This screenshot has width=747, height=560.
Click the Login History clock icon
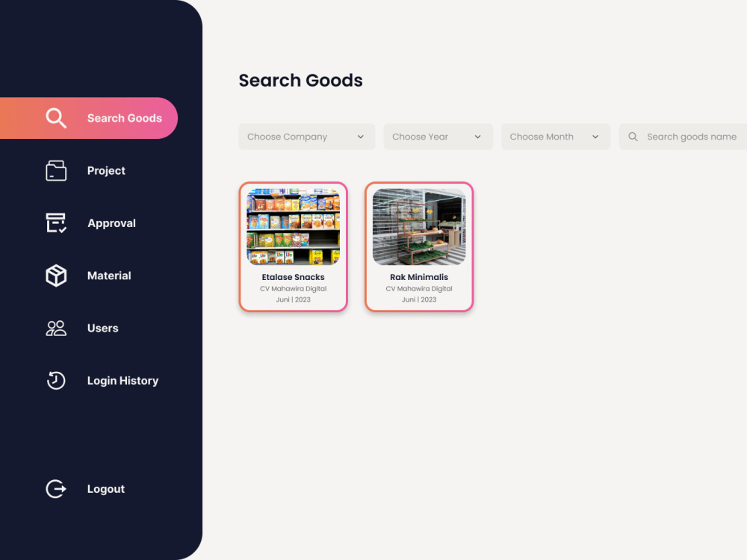[56, 381]
